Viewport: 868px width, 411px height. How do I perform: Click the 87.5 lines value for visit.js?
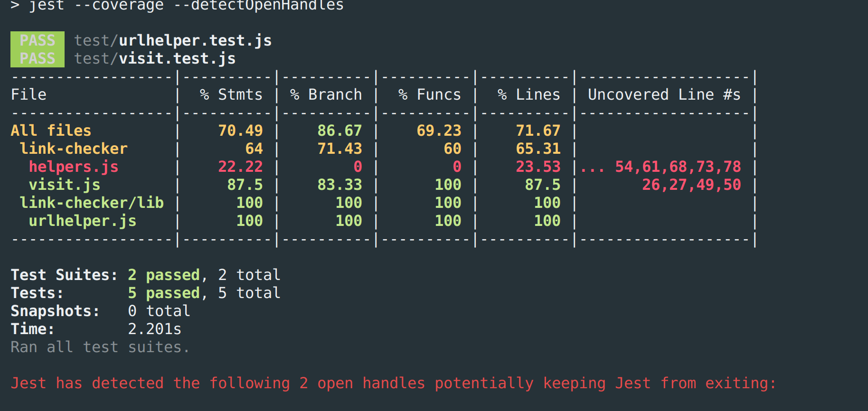pyautogui.click(x=543, y=185)
